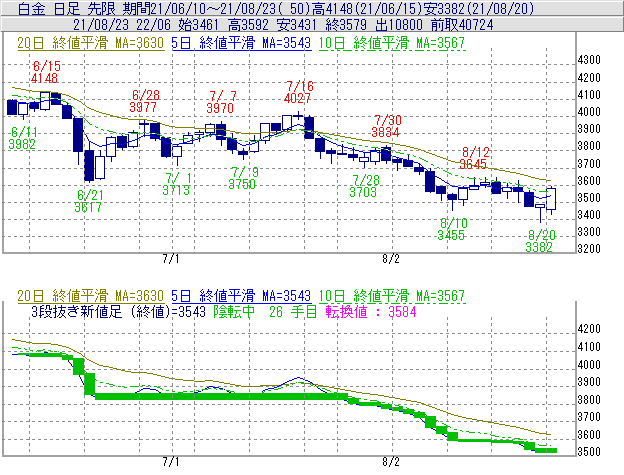The image size is (624, 475).
Task: Click the upper chart's 5日 終値平滑 MA=3543 label
Action: coord(241,43)
